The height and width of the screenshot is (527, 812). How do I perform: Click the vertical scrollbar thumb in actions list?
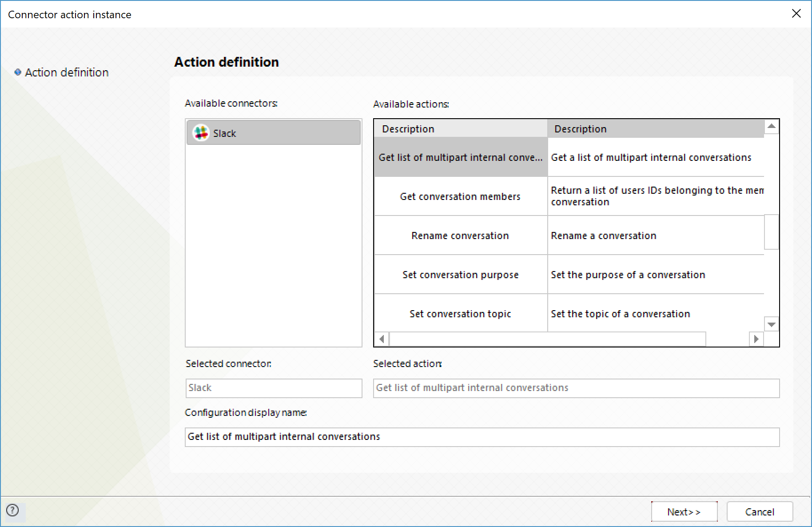772,232
